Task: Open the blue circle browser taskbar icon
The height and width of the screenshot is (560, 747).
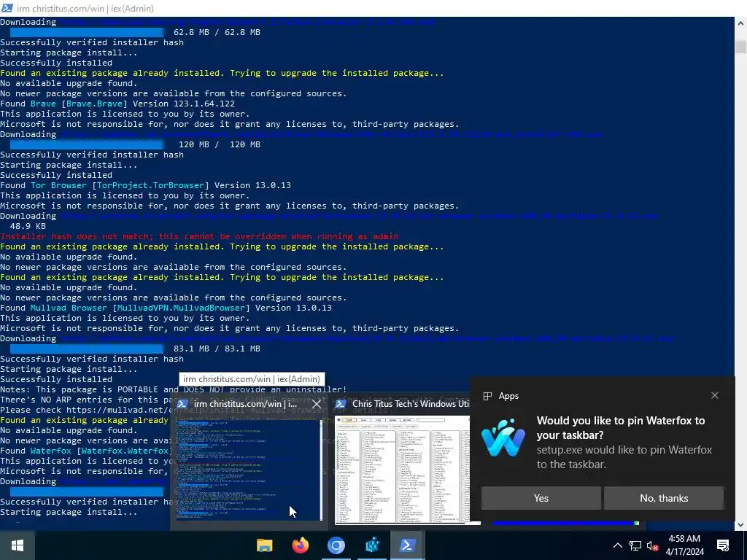Action: pyautogui.click(x=336, y=545)
